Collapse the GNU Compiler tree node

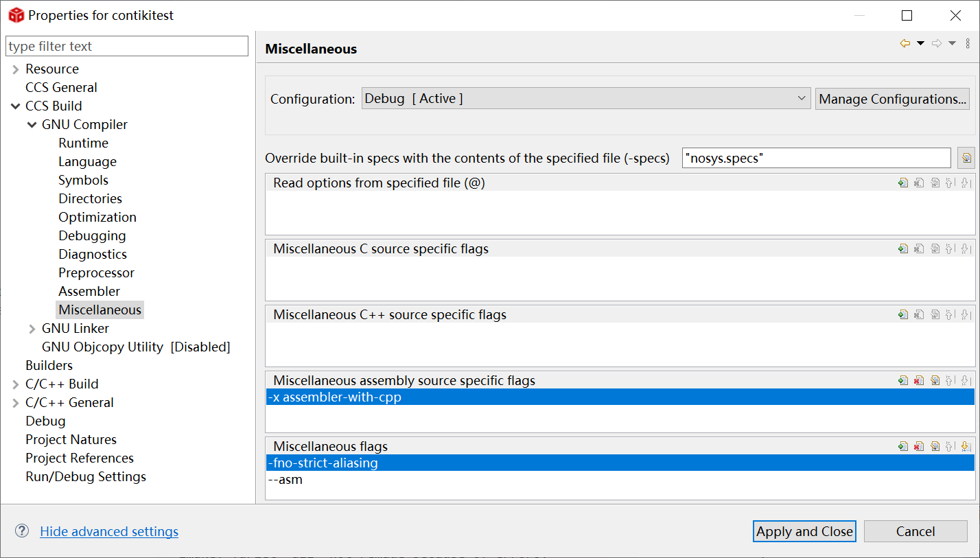point(32,125)
